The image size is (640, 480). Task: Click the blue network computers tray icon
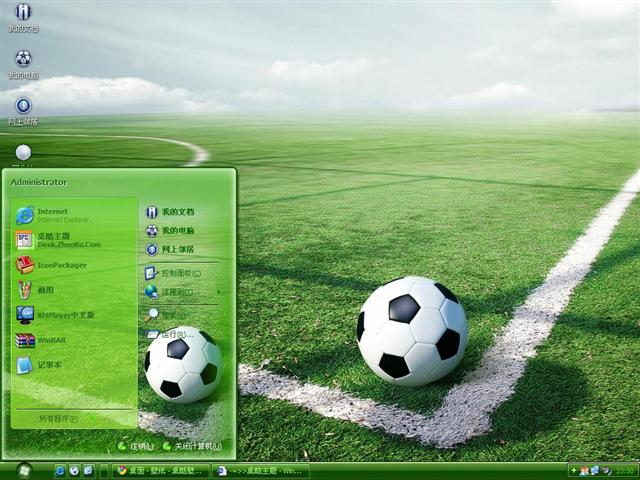(595, 471)
